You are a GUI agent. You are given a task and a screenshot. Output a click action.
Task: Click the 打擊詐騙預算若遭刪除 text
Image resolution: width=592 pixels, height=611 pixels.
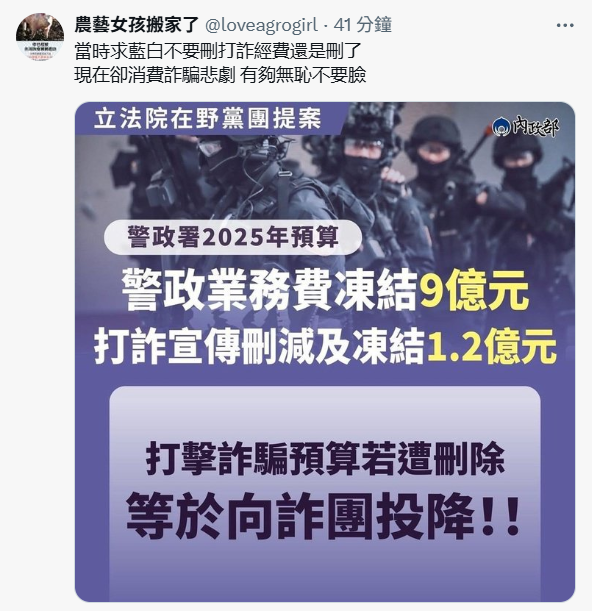point(325,458)
